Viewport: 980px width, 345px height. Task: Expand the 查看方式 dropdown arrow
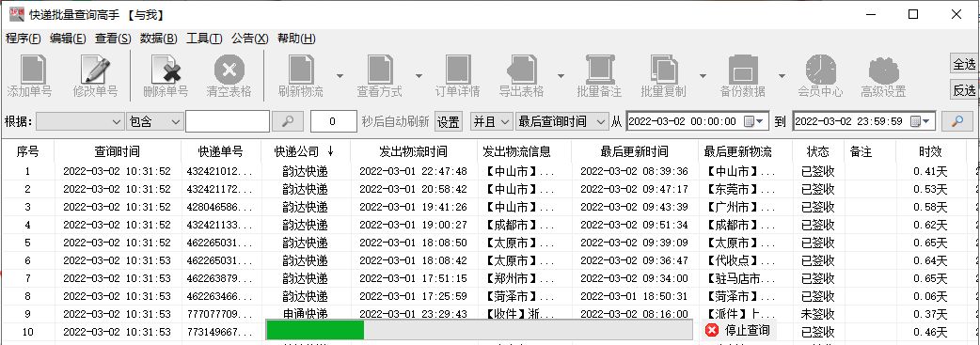pyautogui.click(x=419, y=76)
